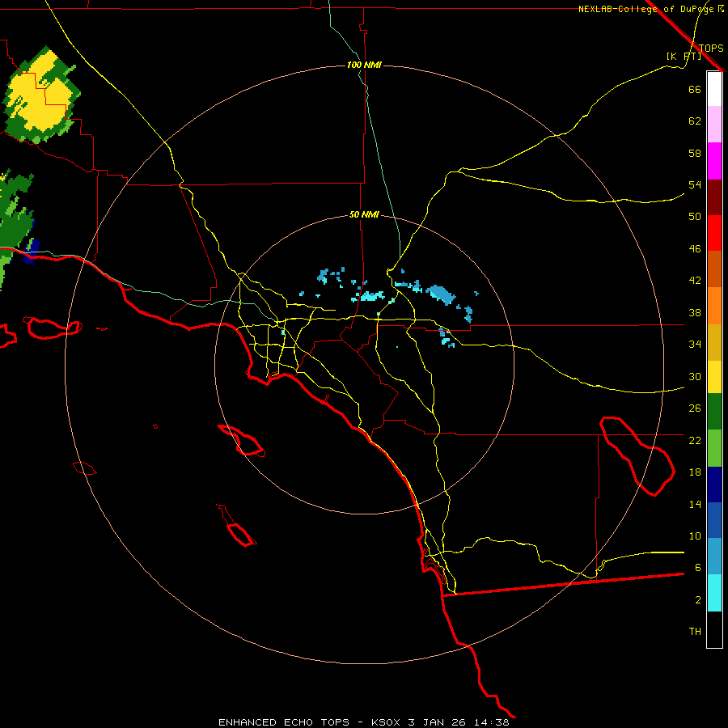Viewport: 728px width, 728px height.
Task: Click the [K FT] units label
Action: pos(684,57)
